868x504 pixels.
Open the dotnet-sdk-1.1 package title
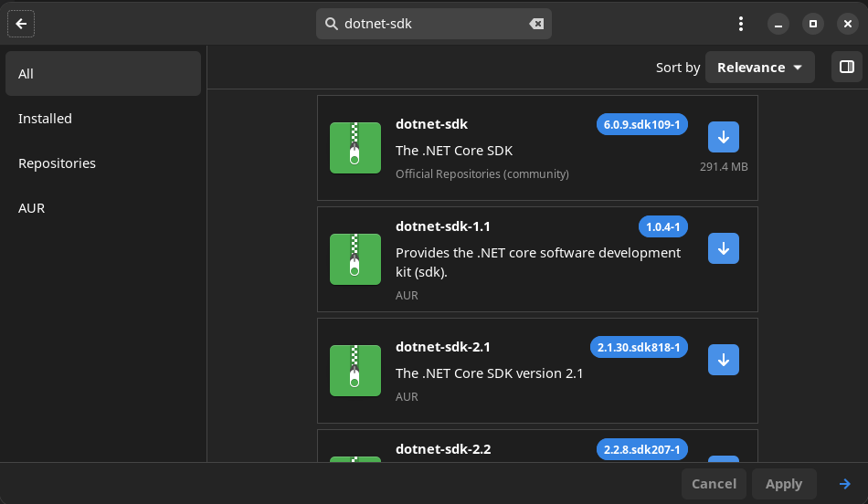pos(442,226)
